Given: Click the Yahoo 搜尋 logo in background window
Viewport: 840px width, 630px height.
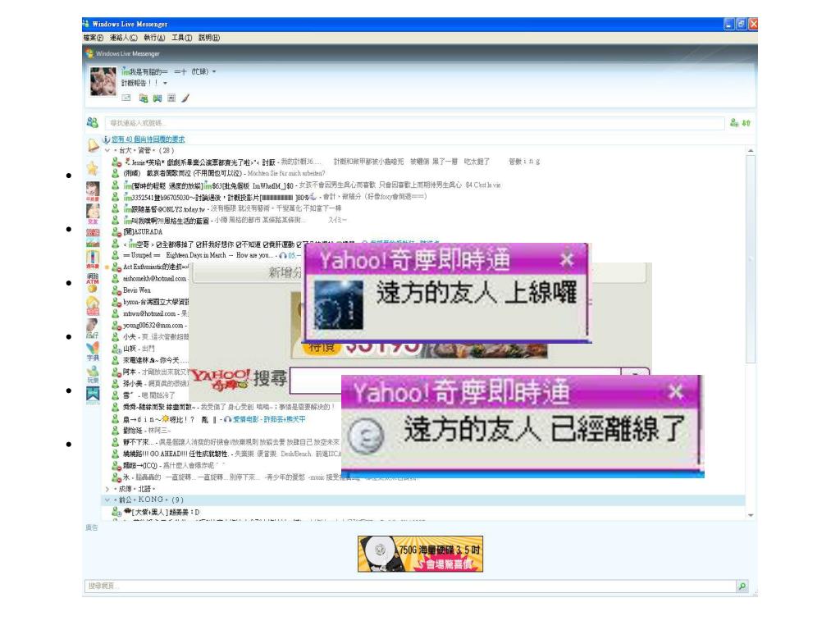Looking at the screenshot, I should pyautogui.click(x=239, y=379).
